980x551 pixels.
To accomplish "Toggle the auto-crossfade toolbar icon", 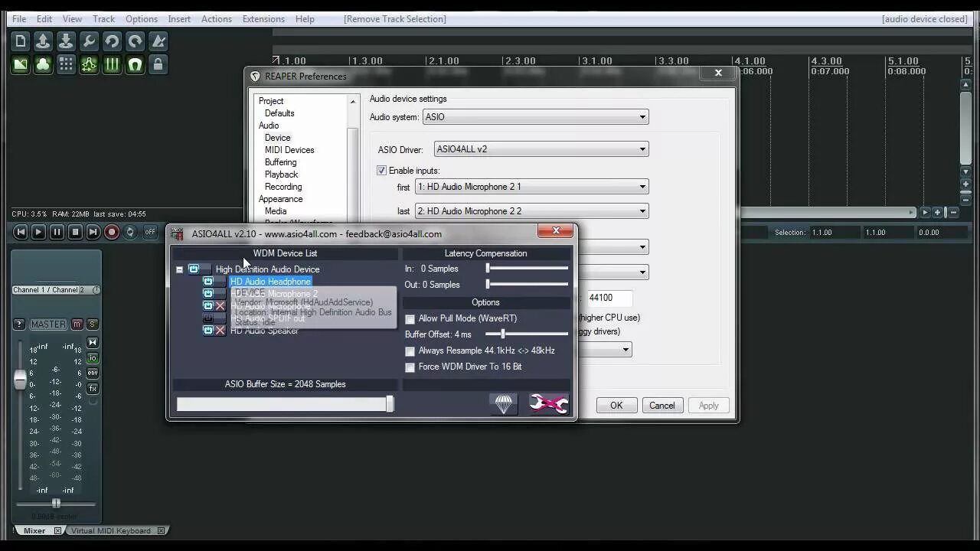I will [x=21, y=65].
